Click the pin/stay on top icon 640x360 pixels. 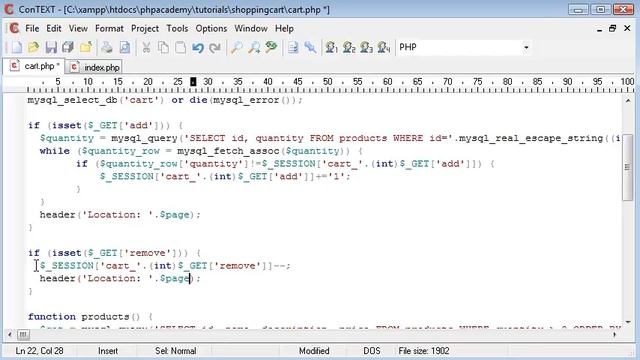310,47
